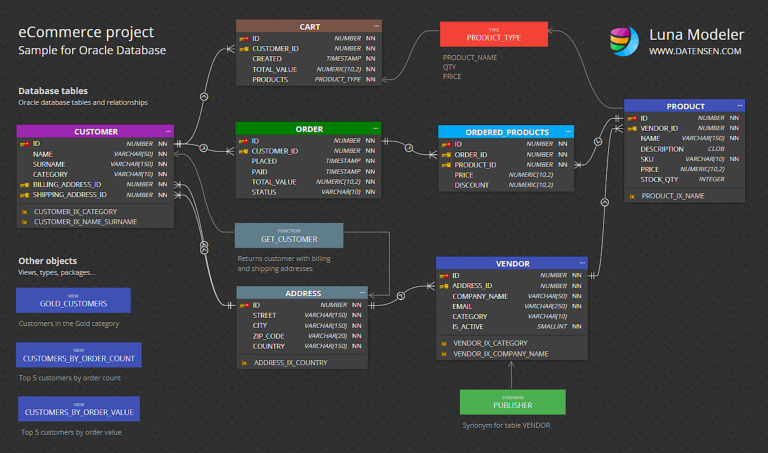Select the red PRODUCT_TYPE type box
Viewport: 768px width, 453px height.
(494, 35)
